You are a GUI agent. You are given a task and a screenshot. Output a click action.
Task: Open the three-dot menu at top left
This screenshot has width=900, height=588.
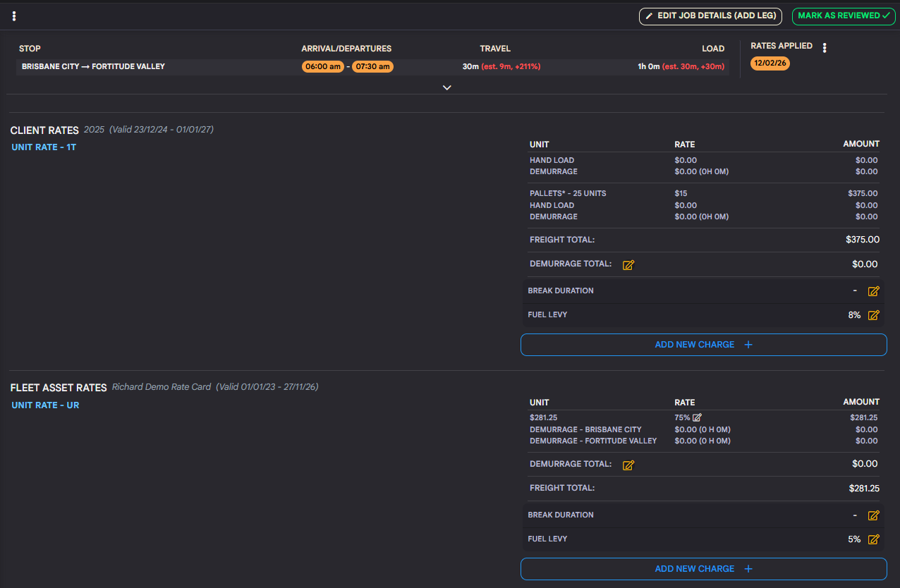point(14,16)
